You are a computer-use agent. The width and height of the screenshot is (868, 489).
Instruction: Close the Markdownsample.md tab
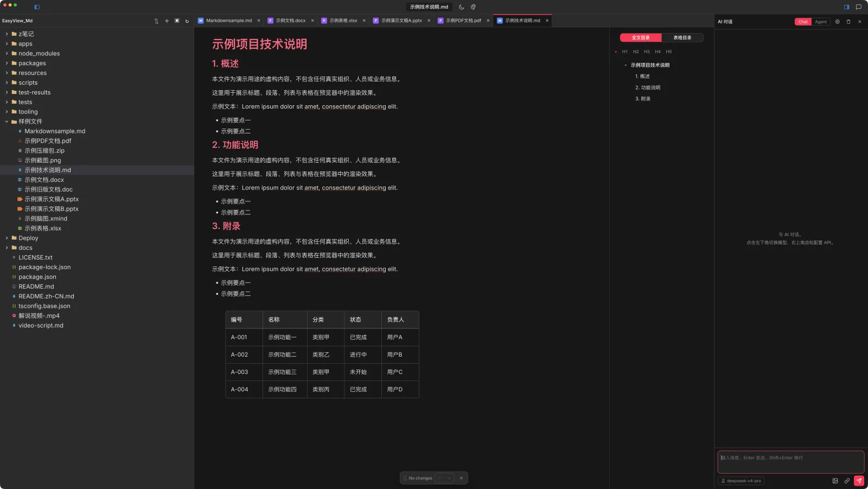point(259,21)
